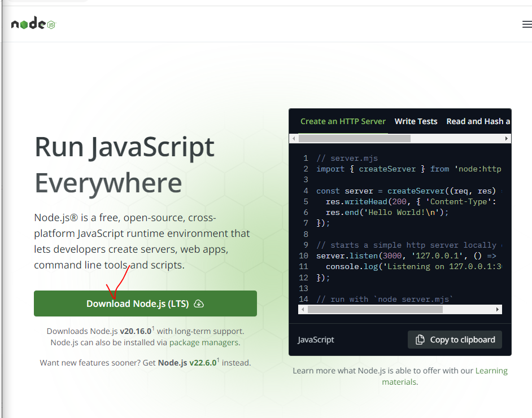This screenshot has width=532, height=418.
Task: Click code line 'res.end('Hello World!\n');'
Action: point(387,213)
